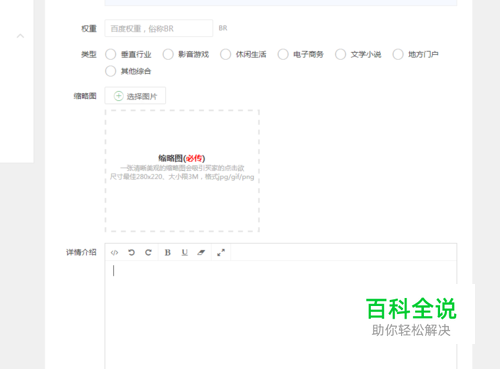The width and height of the screenshot is (500, 369).
Task: Click the 缩略图 field label
Action: (85, 96)
